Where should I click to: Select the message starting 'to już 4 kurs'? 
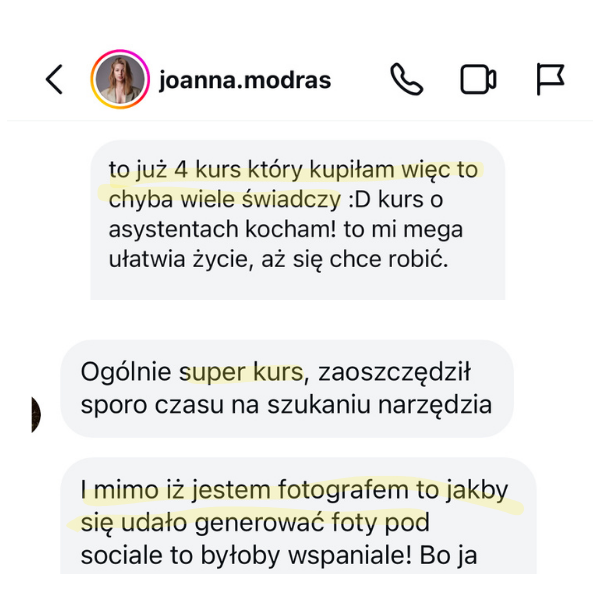tap(298, 220)
